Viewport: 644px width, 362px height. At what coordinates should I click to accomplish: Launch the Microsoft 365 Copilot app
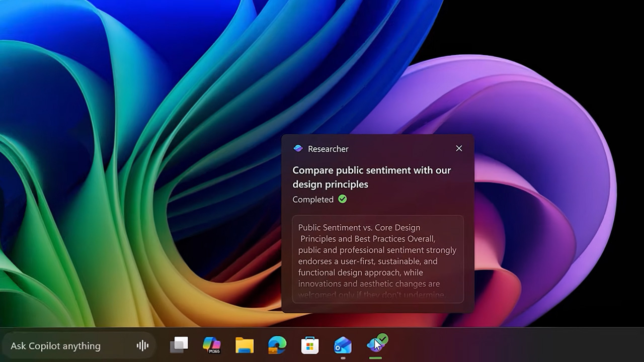point(212,345)
